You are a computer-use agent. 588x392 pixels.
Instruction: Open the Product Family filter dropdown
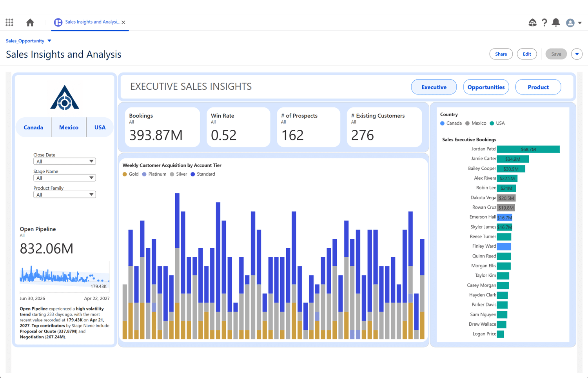(x=65, y=195)
